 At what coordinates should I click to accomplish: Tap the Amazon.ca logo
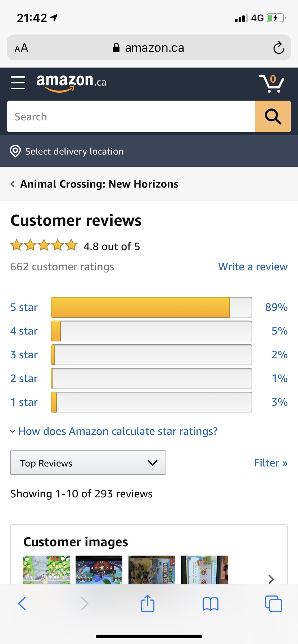pos(71,83)
